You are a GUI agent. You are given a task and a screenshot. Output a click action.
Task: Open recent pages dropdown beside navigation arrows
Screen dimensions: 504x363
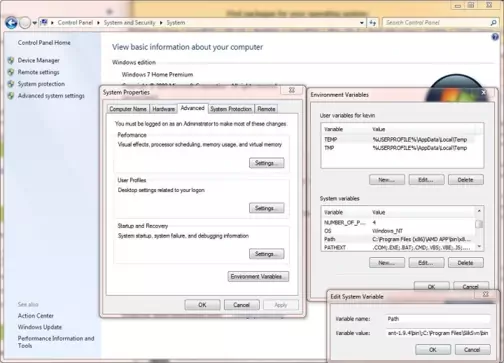pyautogui.click(x=34, y=23)
